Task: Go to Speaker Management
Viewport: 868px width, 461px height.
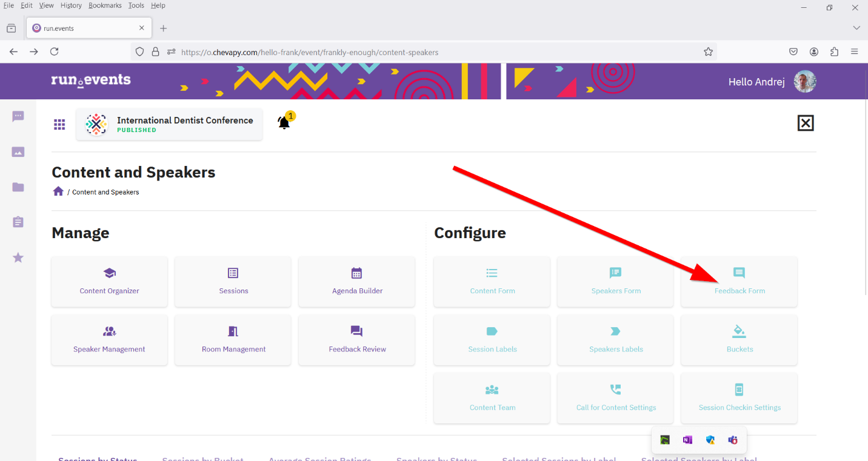Action: 109,340
